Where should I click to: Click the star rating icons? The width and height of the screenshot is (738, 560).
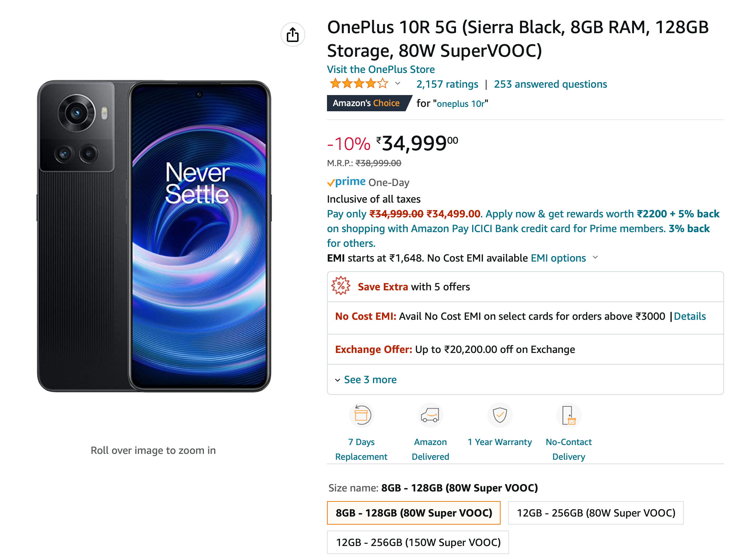coord(359,84)
